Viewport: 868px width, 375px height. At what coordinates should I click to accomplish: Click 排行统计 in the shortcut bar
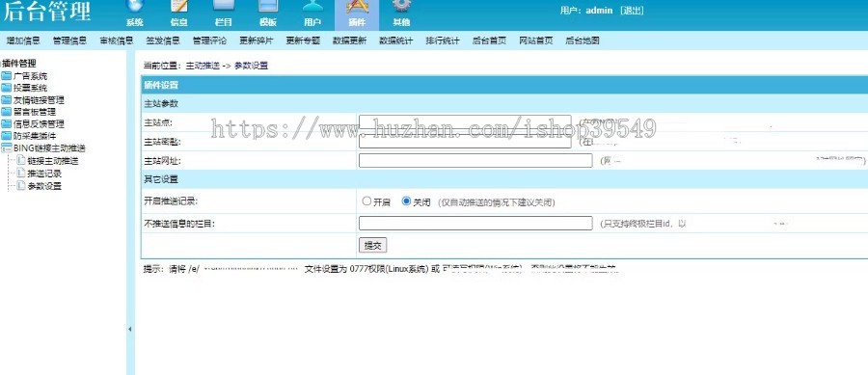pyautogui.click(x=443, y=40)
